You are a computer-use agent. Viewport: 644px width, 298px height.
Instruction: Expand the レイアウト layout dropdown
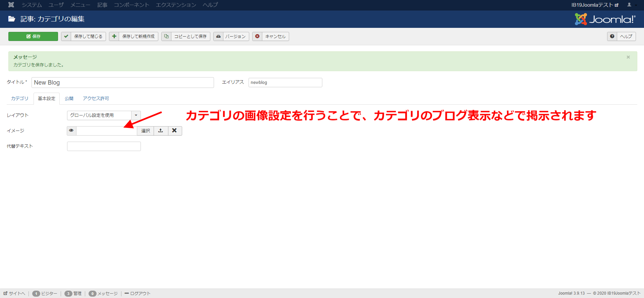pyautogui.click(x=136, y=115)
